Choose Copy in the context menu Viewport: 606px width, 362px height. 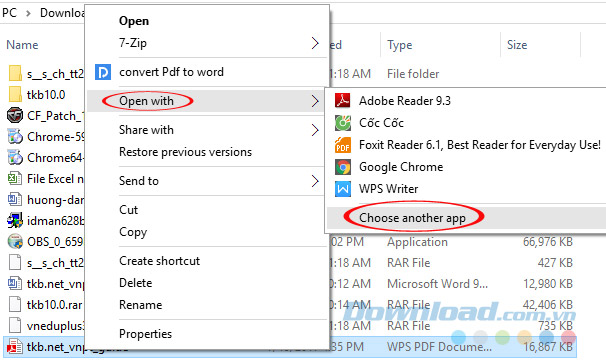coord(133,232)
